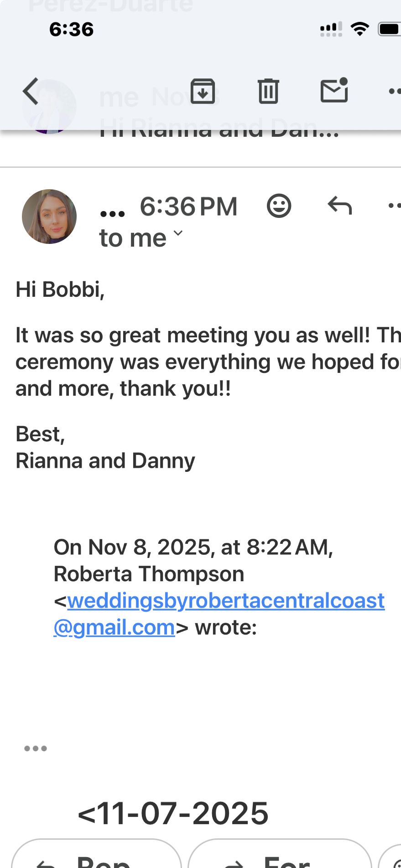Viewport: 401px width, 868px height.
Task: Open message overflow menu beside reply arrow
Action: point(394,206)
